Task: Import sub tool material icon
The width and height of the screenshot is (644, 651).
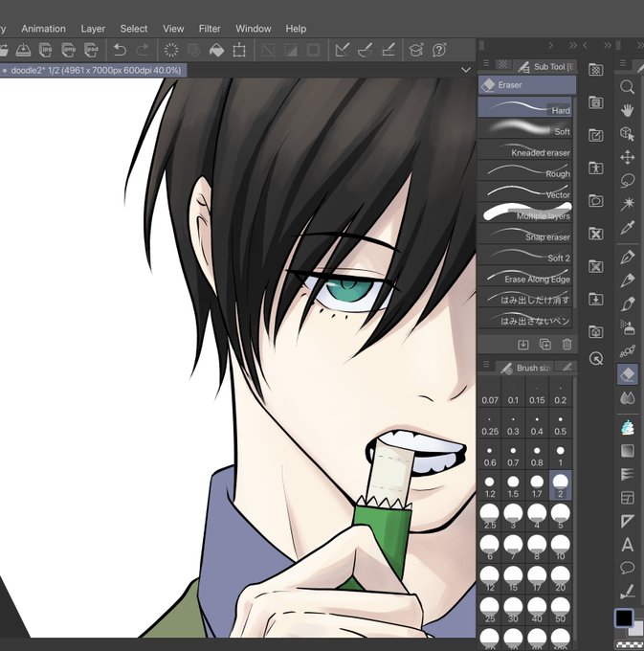Action: [x=523, y=345]
